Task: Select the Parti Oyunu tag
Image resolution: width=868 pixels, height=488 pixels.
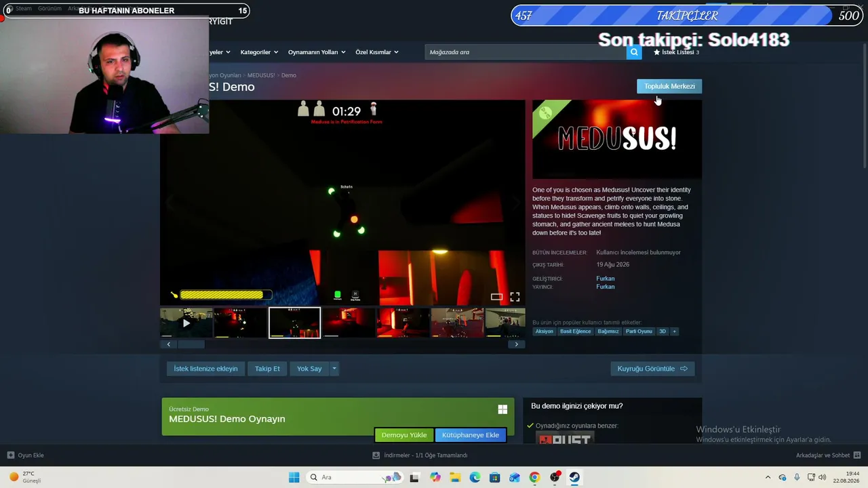Action: 639,331
